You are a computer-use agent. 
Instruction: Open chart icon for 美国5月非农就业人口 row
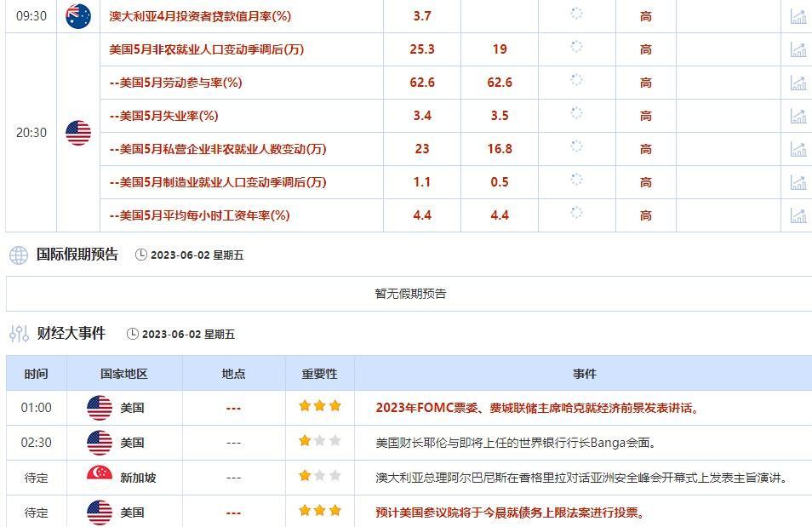[x=798, y=49]
